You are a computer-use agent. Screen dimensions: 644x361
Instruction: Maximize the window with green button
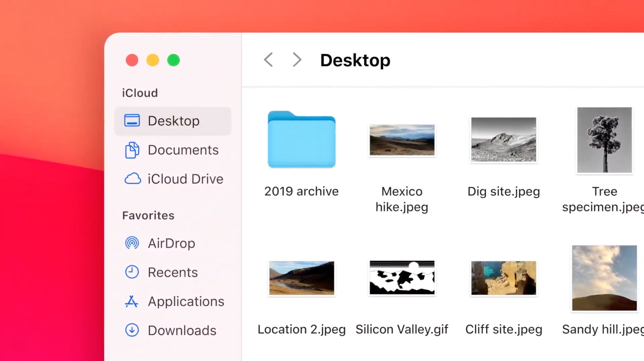[x=174, y=60]
